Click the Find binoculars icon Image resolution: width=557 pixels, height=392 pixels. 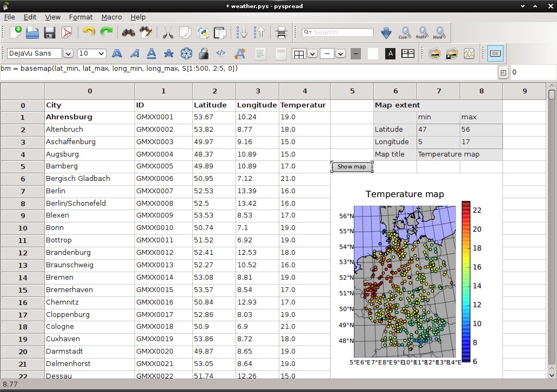tap(128, 33)
